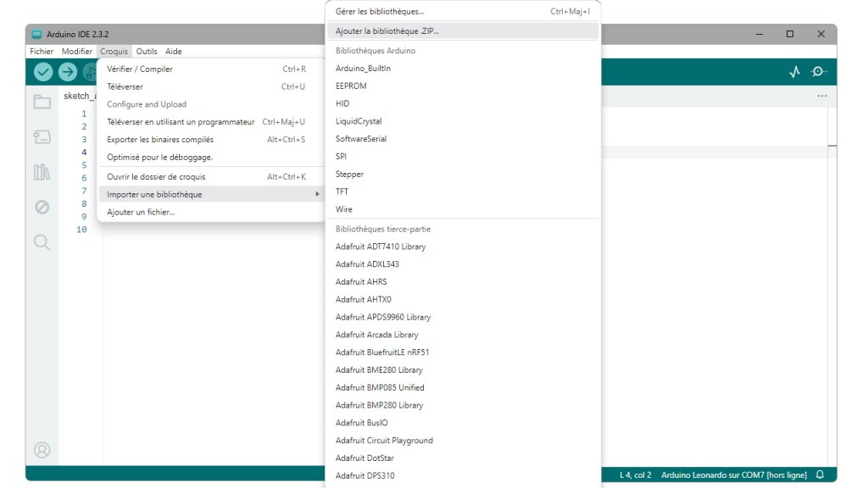
Task: Open the Outils menu
Action: tap(147, 51)
